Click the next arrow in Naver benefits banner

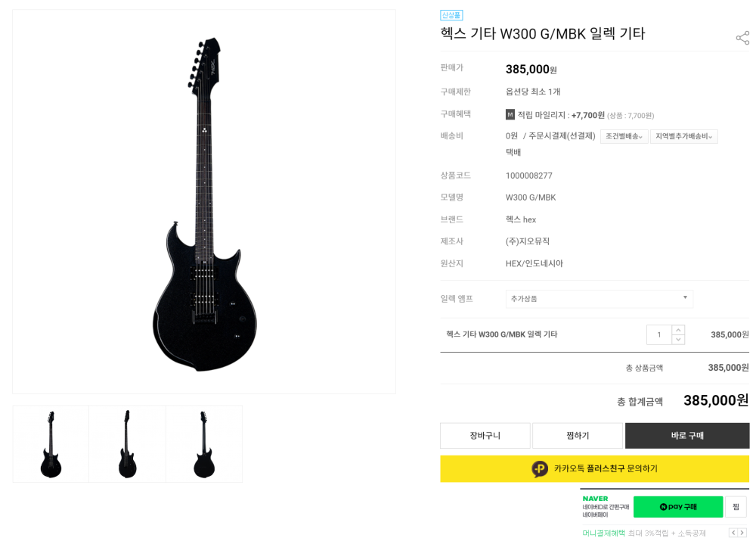tap(742, 533)
